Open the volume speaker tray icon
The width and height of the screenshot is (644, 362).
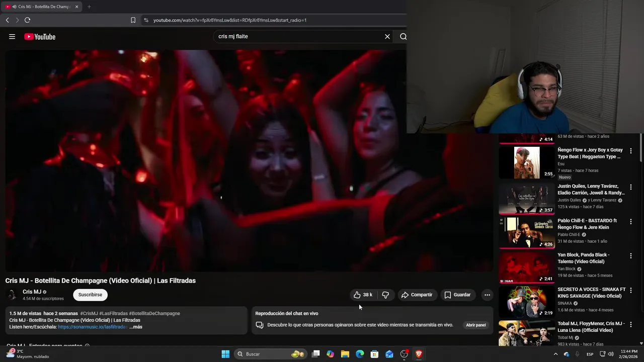[x=610, y=354]
